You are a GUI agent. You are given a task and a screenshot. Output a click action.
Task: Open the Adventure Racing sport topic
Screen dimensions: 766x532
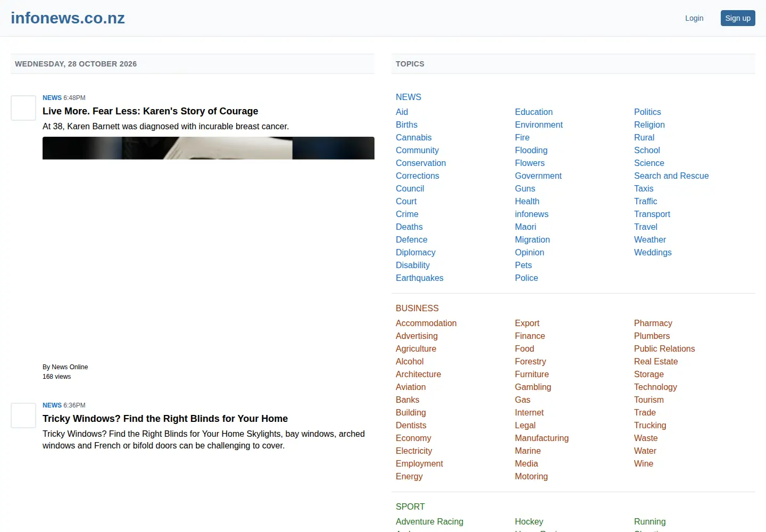(429, 521)
